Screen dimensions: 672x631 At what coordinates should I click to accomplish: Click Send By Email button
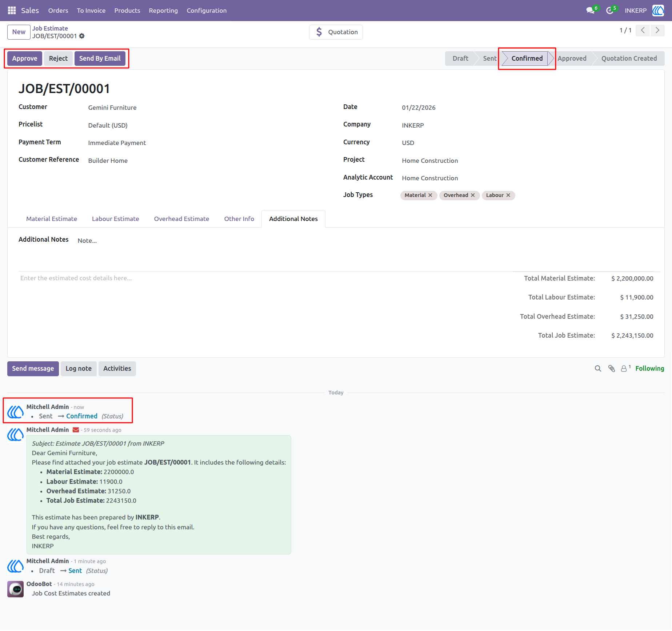(100, 59)
